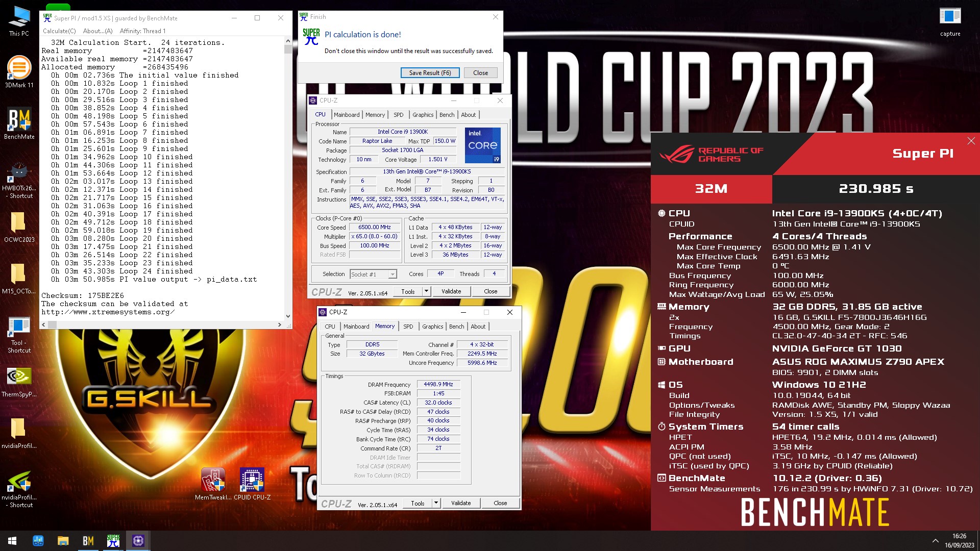Open HWBOT shortcut desktop icon
Image resolution: width=980 pixels, height=551 pixels.
coord(19,181)
